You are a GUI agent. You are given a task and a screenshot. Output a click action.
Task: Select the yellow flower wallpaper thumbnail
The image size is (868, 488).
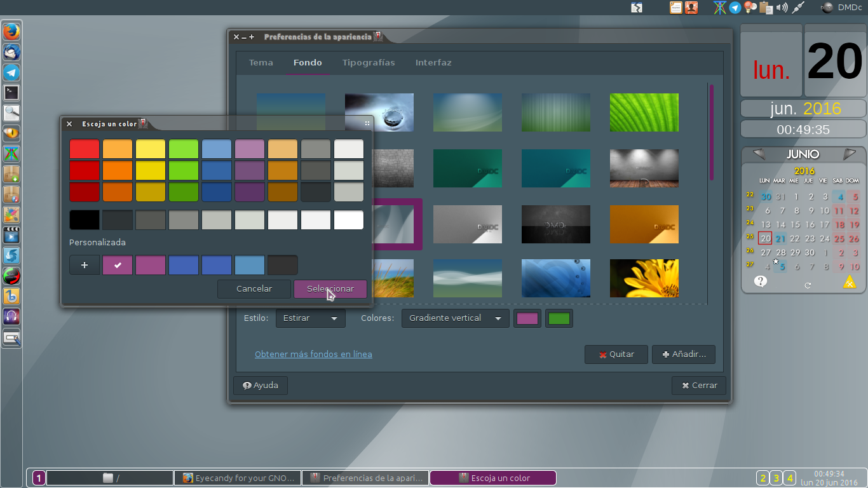(x=644, y=278)
